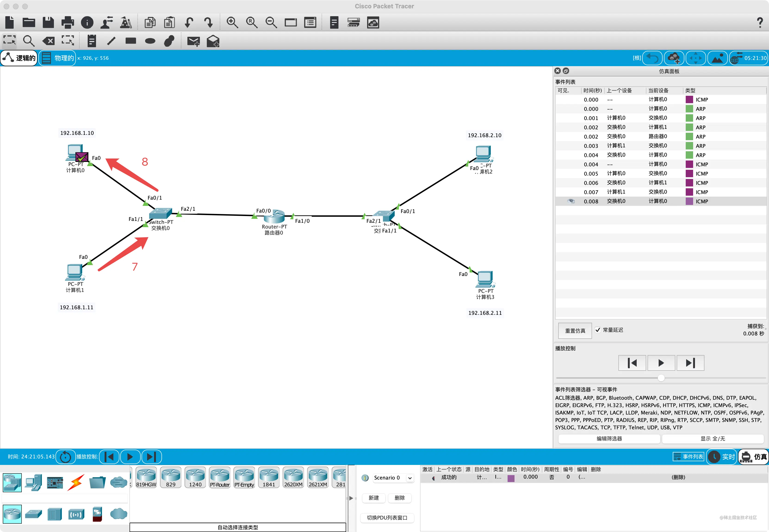Click the purple PDU color swatch in the PDU list

coord(511,478)
